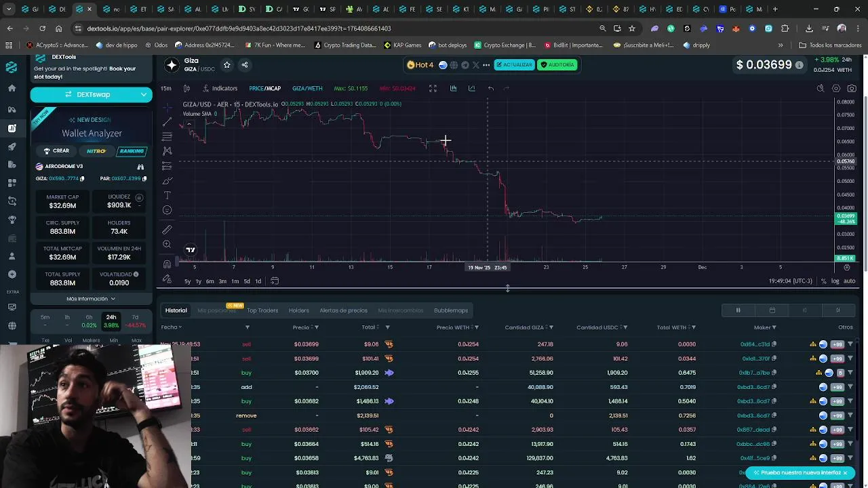Open X (Twitter) link for Giza
The height and width of the screenshot is (488, 868).
tap(475, 65)
